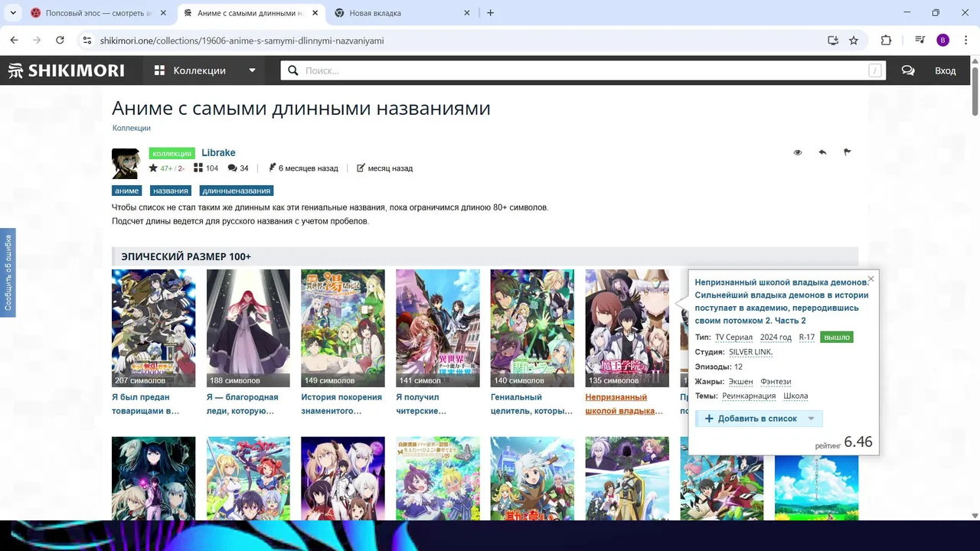Image resolution: width=980 pixels, height=551 pixels.
Task: Click the Shikimori logo
Action: coord(66,70)
